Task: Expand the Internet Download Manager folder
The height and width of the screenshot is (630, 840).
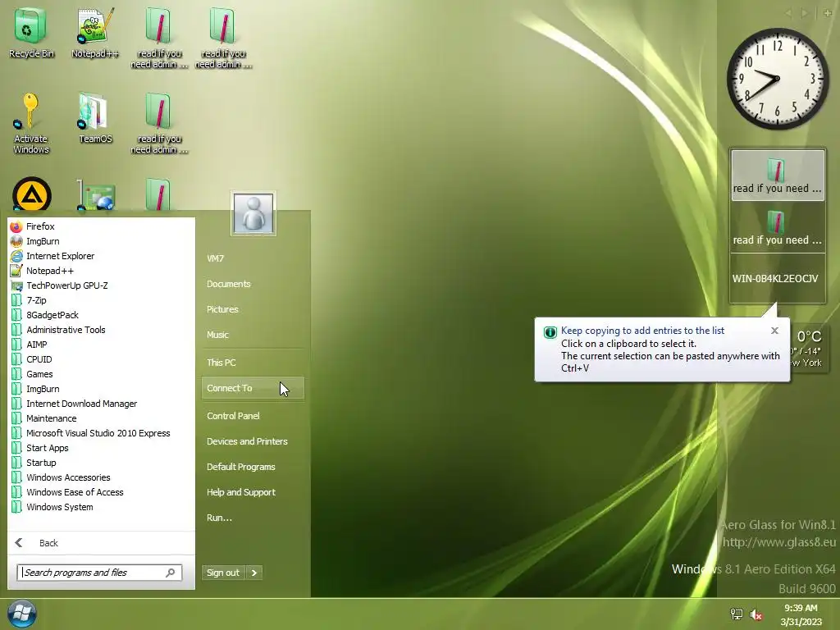Action: pyautogui.click(x=81, y=404)
